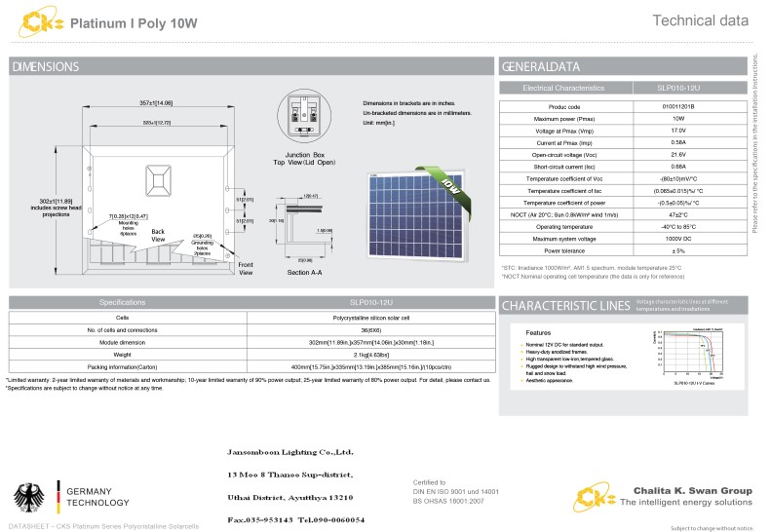Screen dimensions: 771x532
Task: Click 'BS OHSAS 18001:2007' text
Action: 448,501
